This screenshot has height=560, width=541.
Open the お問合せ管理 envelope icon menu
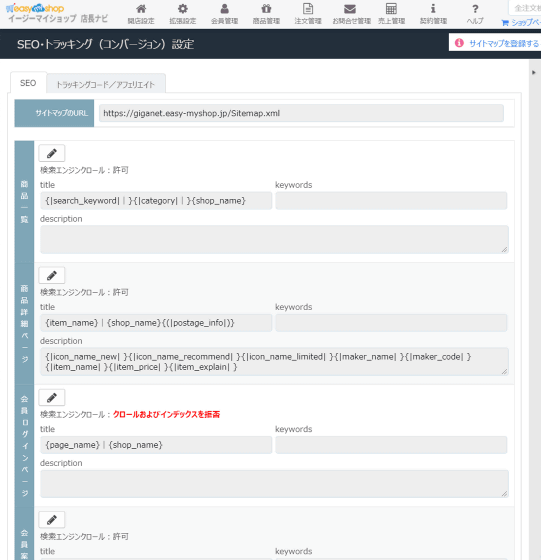coord(351,14)
